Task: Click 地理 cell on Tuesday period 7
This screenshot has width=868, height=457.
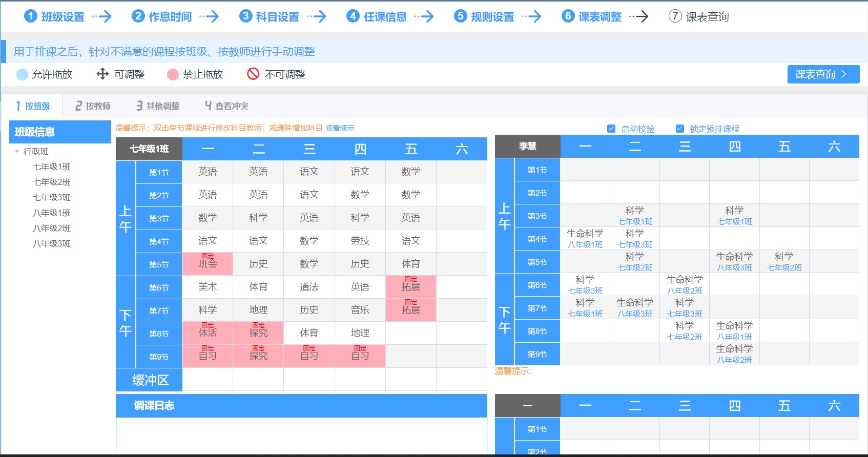Action: (x=258, y=310)
